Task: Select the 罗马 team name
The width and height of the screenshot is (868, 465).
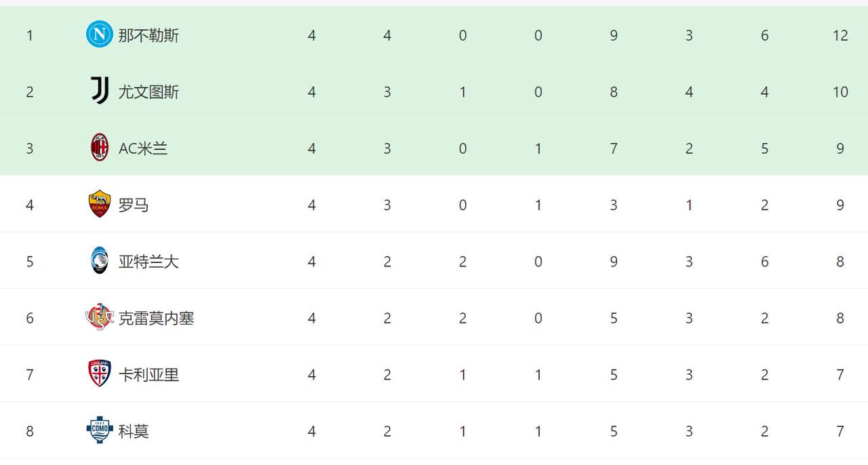Action: point(134,205)
